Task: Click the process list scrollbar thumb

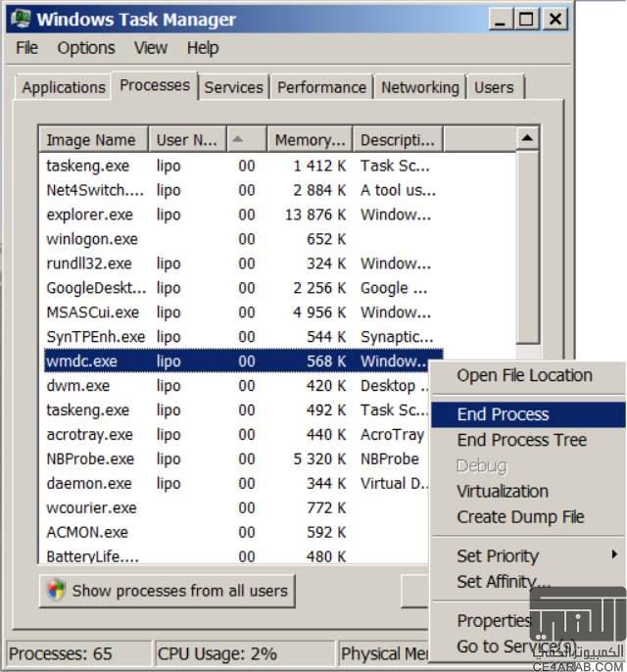Action: pyautogui.click(x=527, y=247)
